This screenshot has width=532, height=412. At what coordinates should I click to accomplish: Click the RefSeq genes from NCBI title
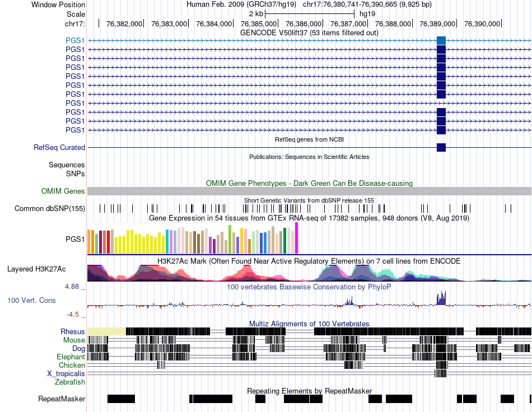310,139
